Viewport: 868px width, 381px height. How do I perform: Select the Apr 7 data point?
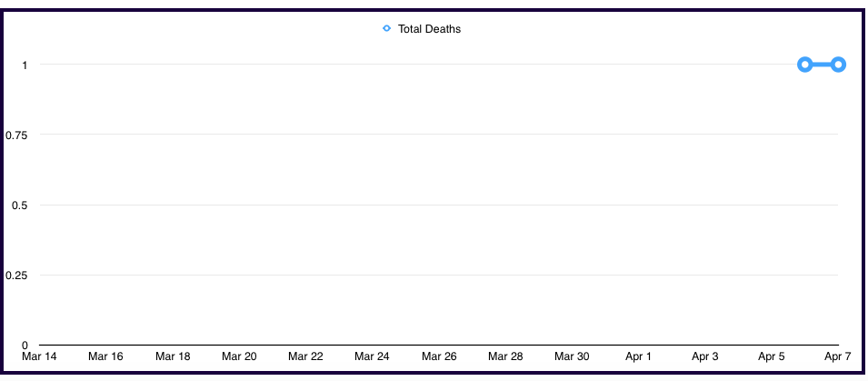point(838,65)
